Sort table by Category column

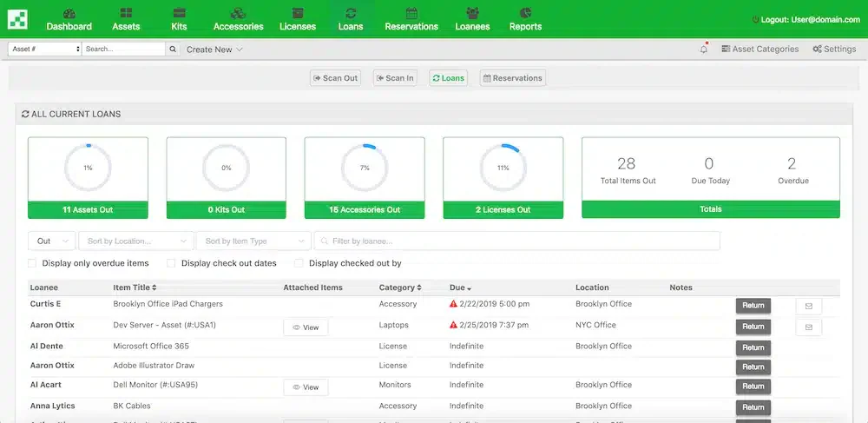[400, 288]
